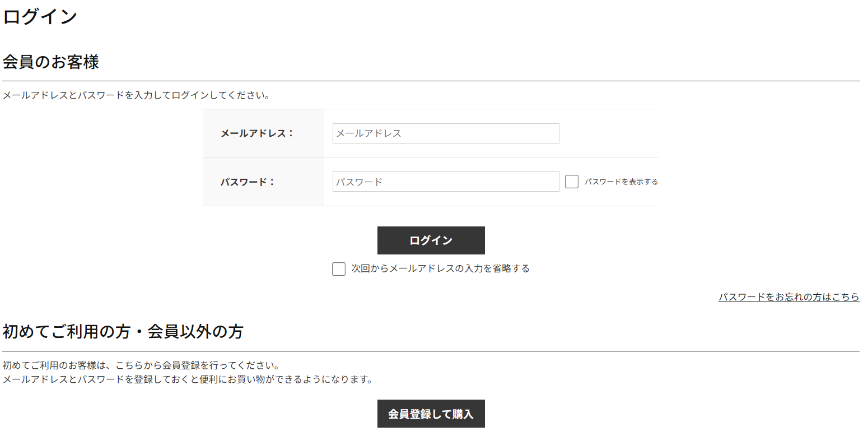Select the 初めてご利用の方・会員以外の方 heading
Screen dimensions: 868x431
coord(123,331)
